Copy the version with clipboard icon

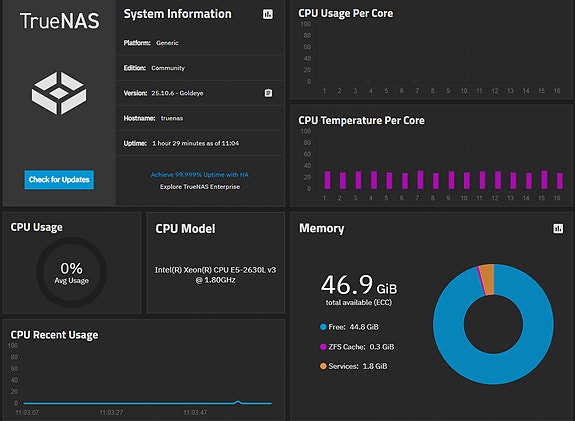point(268,93)
